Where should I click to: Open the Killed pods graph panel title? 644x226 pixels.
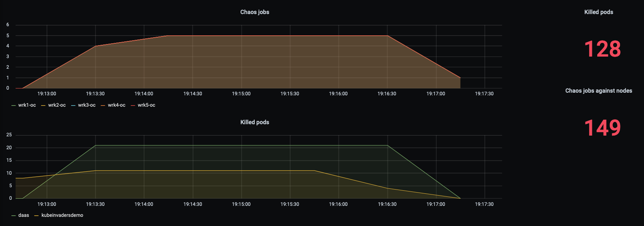(255, 122)
